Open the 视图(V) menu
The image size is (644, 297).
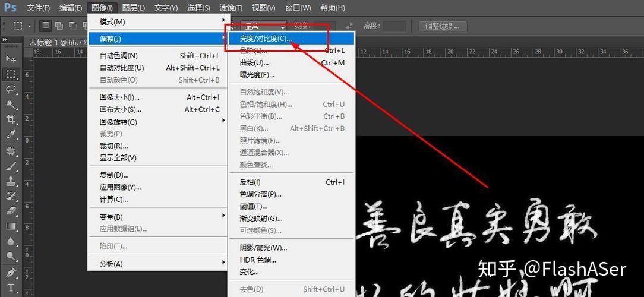(263, 8)
